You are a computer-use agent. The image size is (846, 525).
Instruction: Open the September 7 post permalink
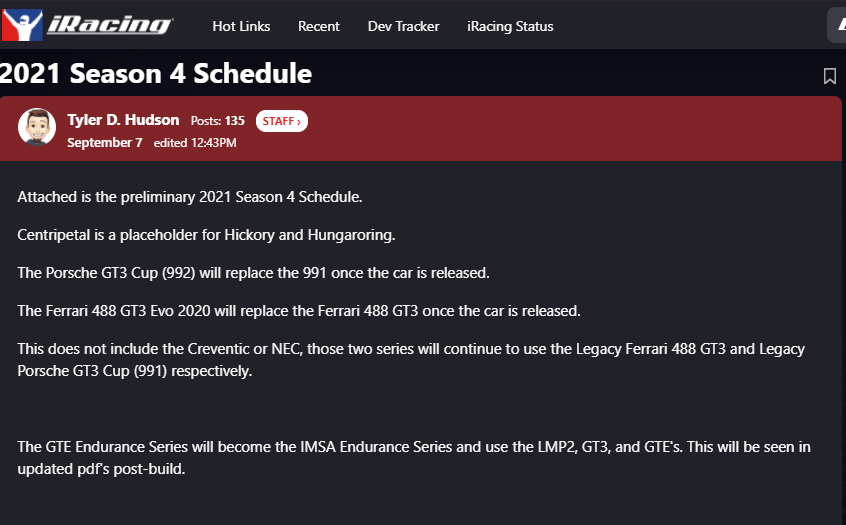(105, 142)
